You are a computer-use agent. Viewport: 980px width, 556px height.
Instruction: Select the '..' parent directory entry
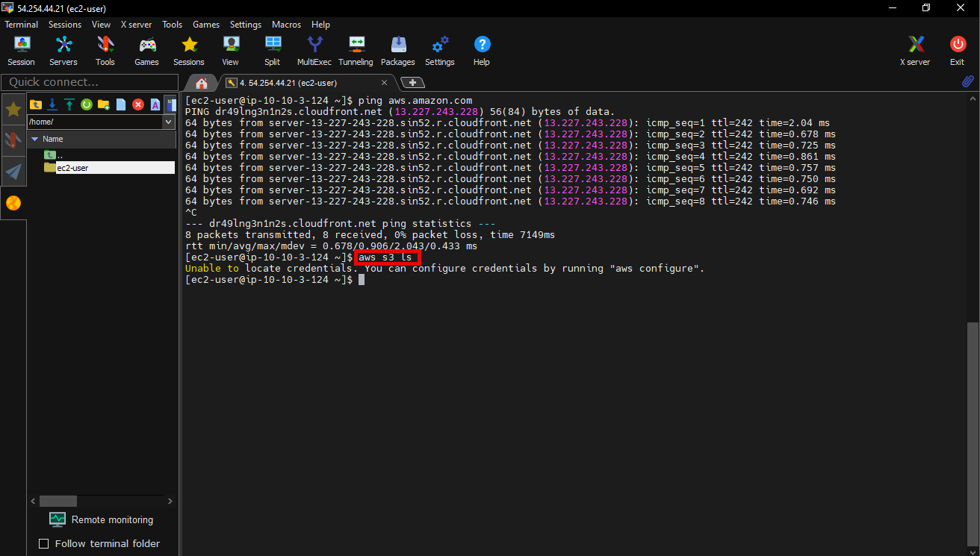[x=54, y=154]
